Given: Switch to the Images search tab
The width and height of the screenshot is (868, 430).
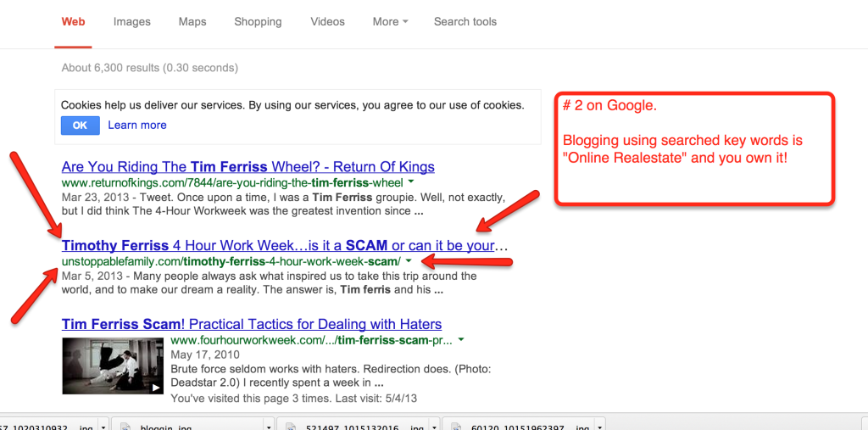Looking at the screenshot, I should point(131,22).
